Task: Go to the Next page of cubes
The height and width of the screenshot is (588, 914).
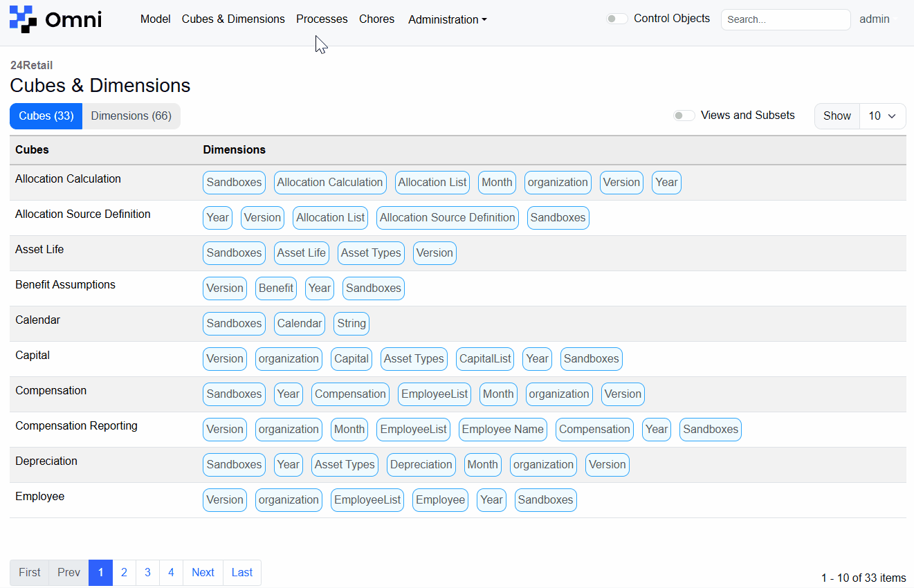Action: [202, 572]
